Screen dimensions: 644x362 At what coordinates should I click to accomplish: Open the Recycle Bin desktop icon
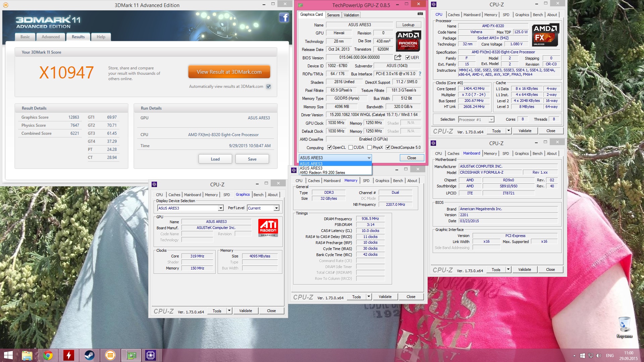click(624, 327)
